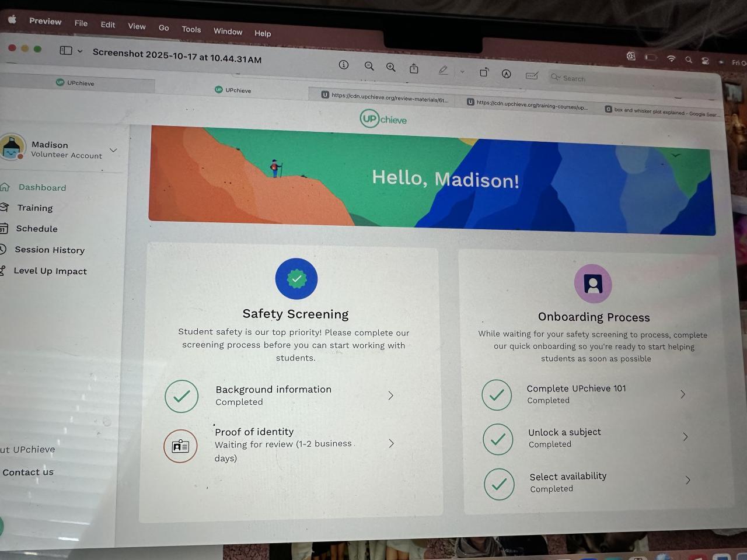Click the Complete UPchieve 101 checkmark icon

[497, 395]
